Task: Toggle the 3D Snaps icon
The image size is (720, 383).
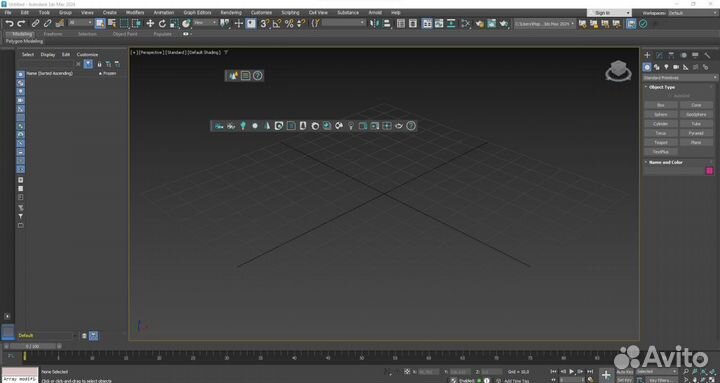Action: point(264,23)
